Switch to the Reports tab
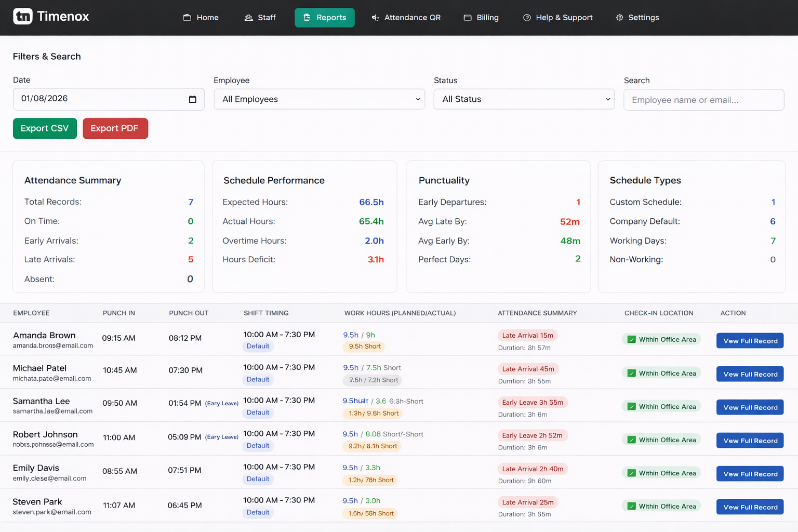 (325, 17)
